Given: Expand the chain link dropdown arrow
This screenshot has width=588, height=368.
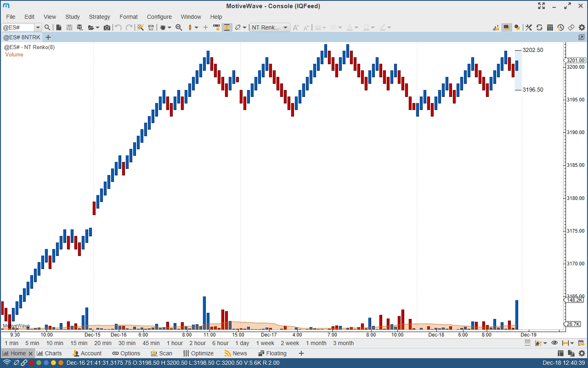Looking at the screenshot, I should pos(245,27).
